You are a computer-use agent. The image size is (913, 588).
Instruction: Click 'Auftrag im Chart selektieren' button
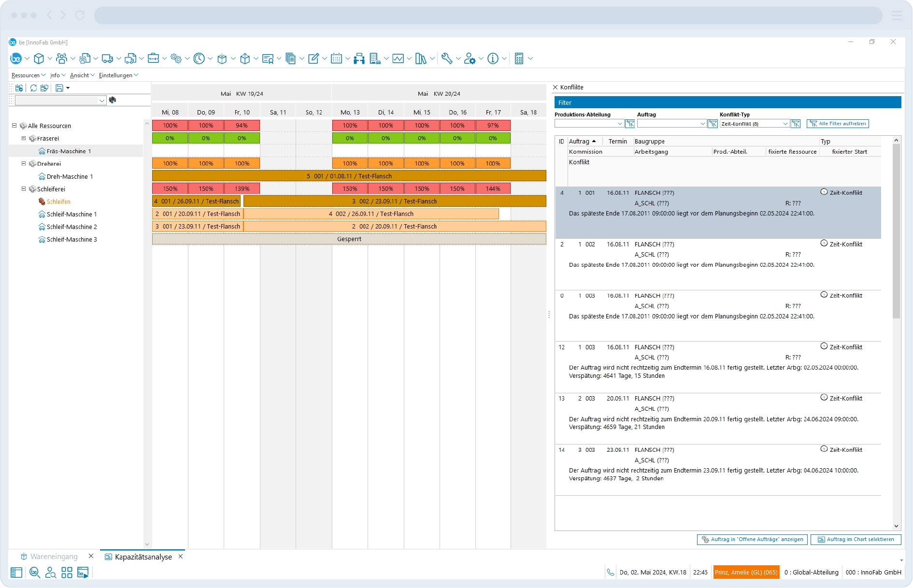pos(856,539)
